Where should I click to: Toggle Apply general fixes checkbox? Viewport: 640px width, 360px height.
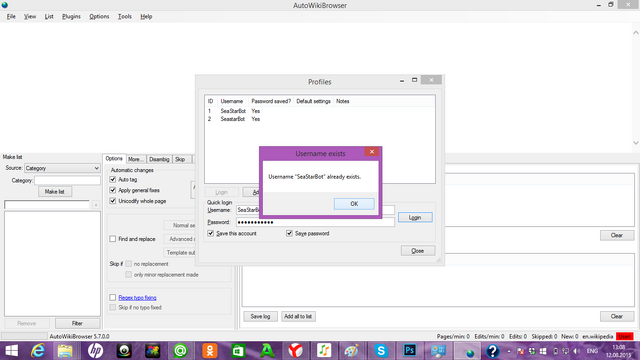(113, 190)
